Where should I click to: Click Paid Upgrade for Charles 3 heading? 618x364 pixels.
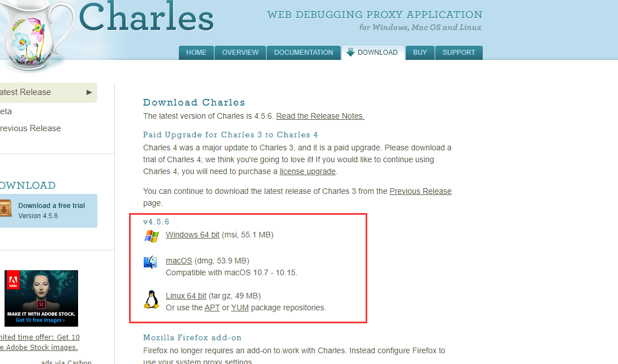pyautogui.click(x=230, y=135)
